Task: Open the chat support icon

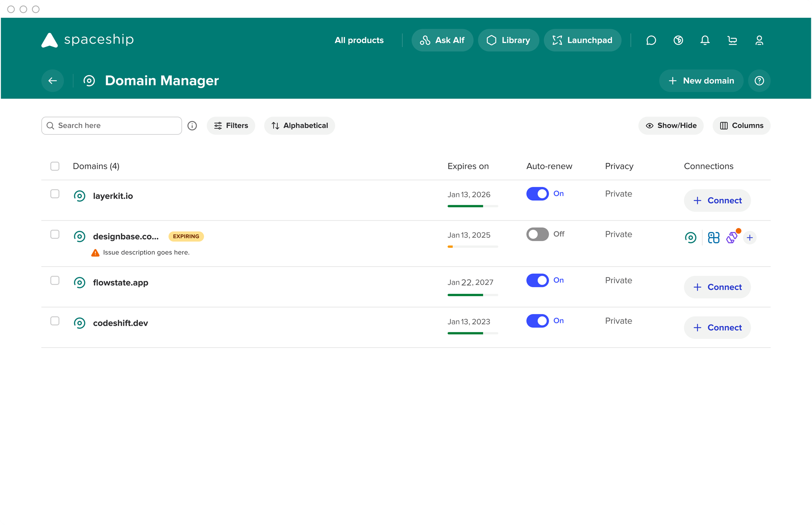Action: 651,40
